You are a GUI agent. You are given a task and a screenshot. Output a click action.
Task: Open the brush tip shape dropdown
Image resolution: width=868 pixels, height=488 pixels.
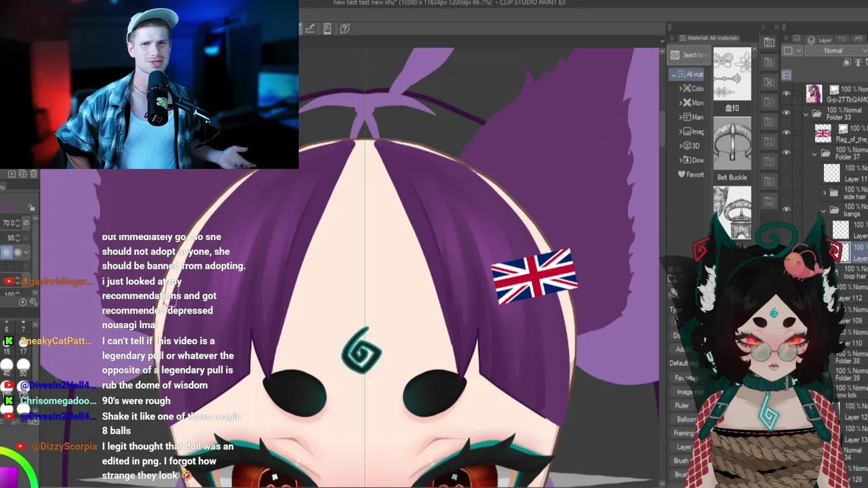pos(26,252)
